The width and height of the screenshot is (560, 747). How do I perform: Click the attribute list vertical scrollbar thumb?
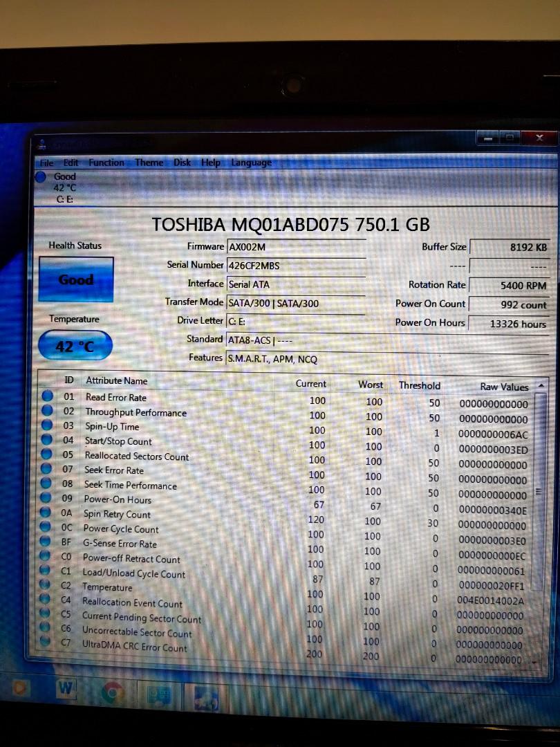coord(539,492)
